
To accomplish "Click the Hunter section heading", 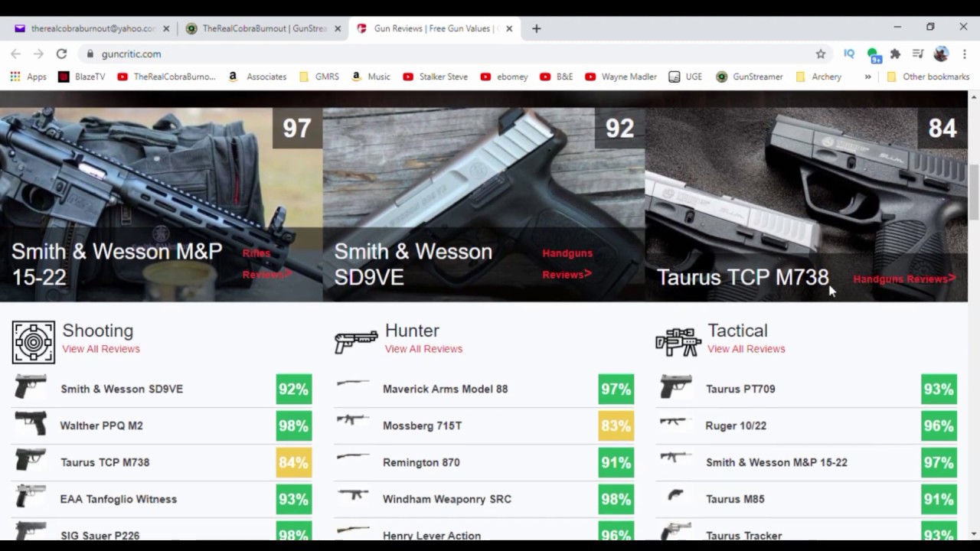I will pos(412,331).
